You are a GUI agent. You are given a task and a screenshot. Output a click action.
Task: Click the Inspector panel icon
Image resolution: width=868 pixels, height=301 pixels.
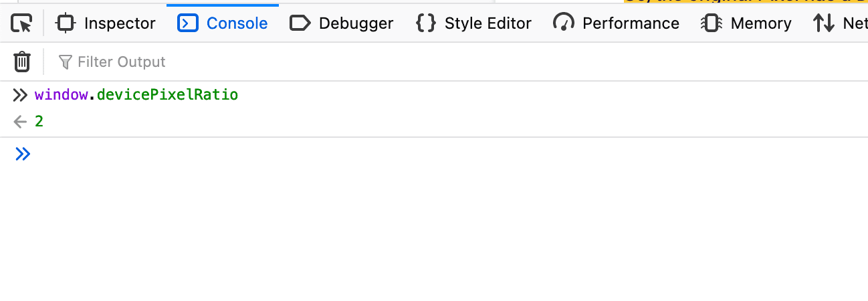(65, 24)
